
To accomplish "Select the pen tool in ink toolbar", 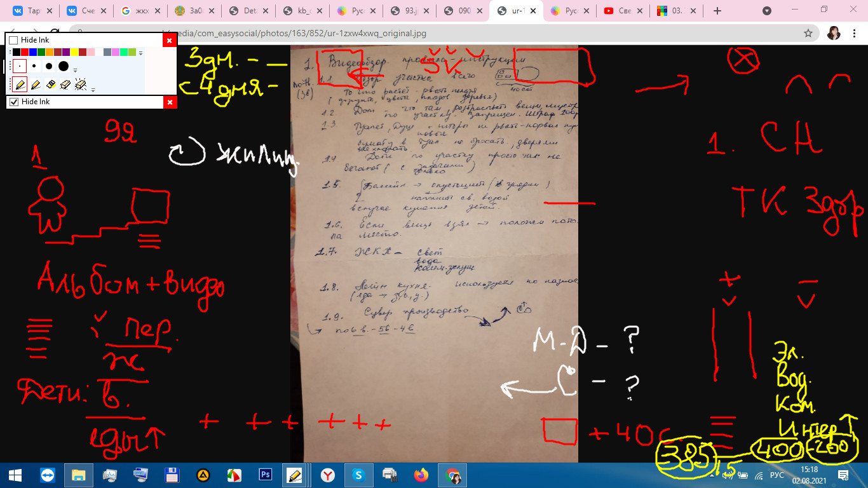I will pyautogui.click(x=20, y=84).
